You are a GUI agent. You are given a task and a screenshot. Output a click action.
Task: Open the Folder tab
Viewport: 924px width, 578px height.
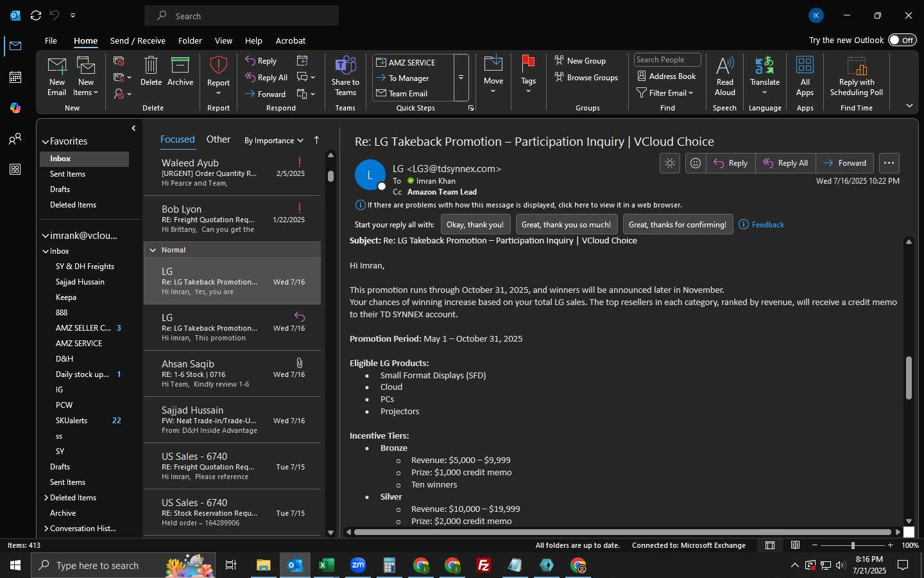190,40
